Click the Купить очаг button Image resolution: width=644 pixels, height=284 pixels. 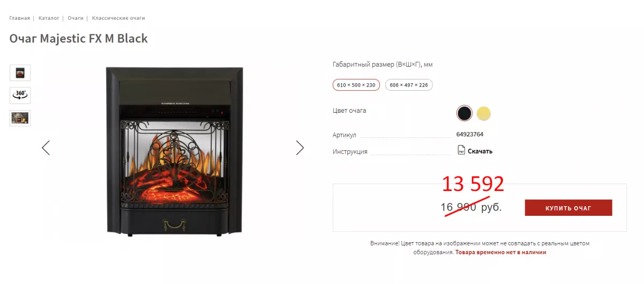click(x=568, y=208)
